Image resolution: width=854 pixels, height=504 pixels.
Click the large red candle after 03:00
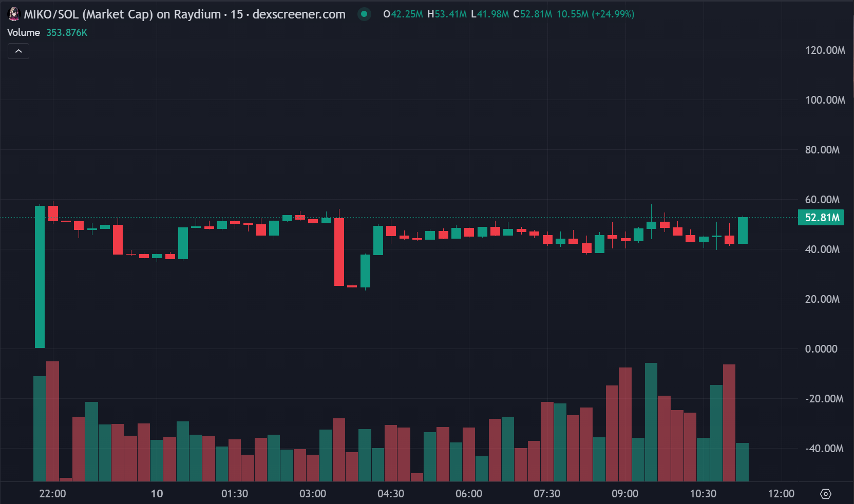(339, 251)
